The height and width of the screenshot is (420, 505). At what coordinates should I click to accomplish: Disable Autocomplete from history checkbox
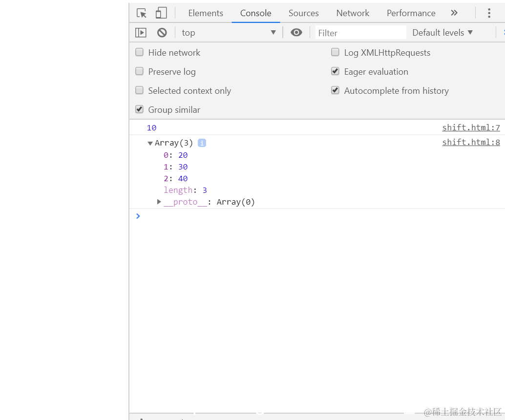335,90
